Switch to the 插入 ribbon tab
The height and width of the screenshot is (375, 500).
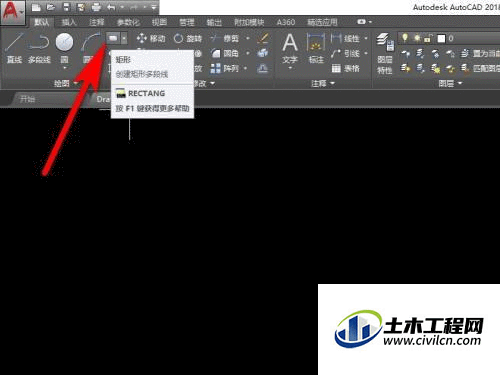[x=69, y=22]
